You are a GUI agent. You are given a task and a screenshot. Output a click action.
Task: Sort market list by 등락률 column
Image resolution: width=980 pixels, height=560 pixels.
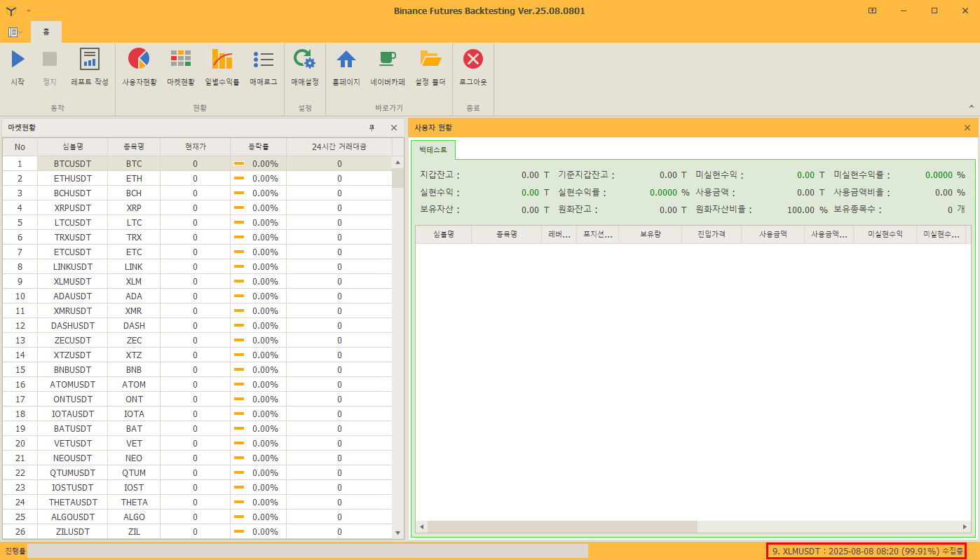pyautogui.click(x=258, y=146)
